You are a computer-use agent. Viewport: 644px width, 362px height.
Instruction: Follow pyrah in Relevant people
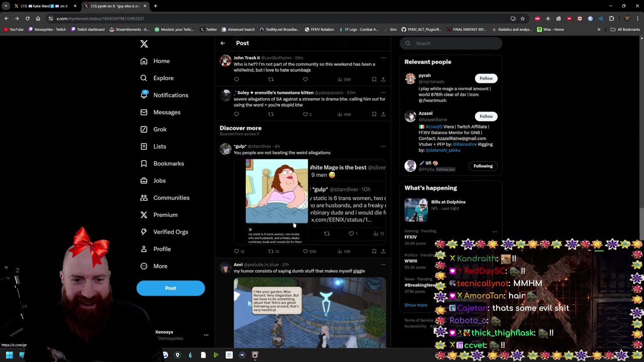[486, 78]
